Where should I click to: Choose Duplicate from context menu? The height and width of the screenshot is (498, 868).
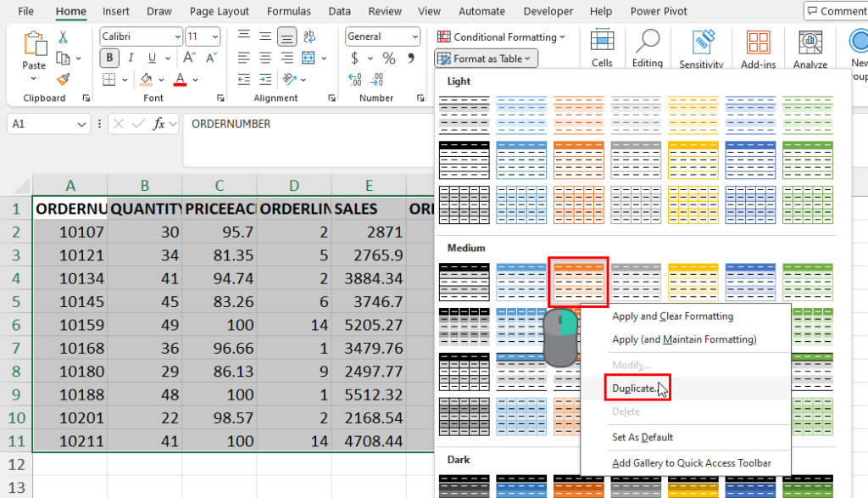pyautogui.click(x=636, y=389)
